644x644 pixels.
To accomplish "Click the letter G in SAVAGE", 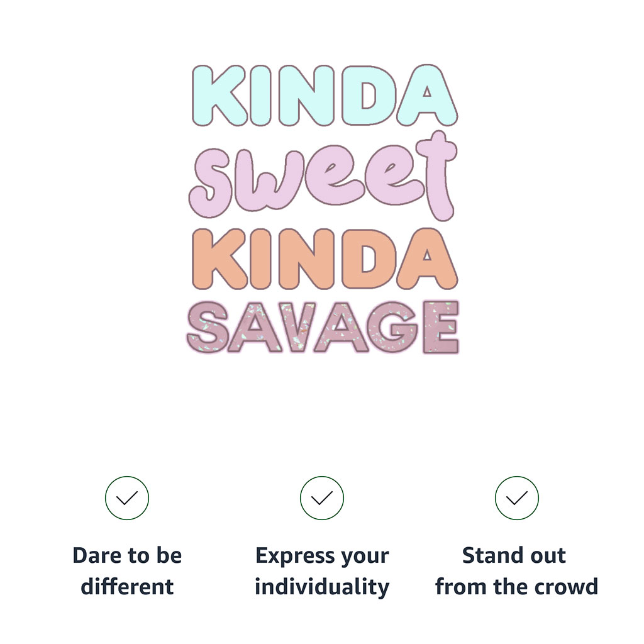I will click(392, 327).
